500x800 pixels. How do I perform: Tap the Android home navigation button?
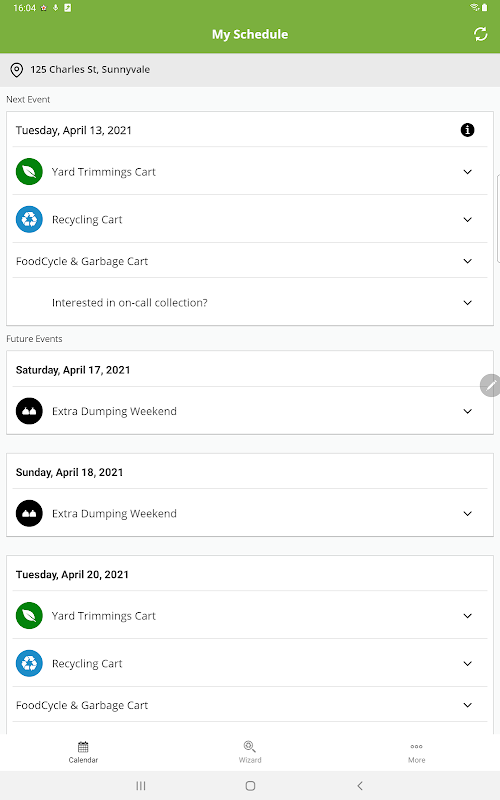coord(250,786)
